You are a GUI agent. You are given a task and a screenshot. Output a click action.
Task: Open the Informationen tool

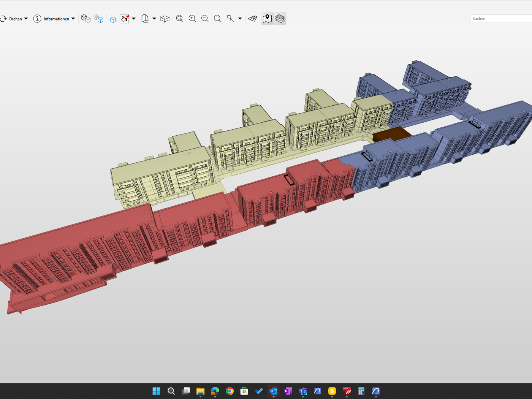52,19
